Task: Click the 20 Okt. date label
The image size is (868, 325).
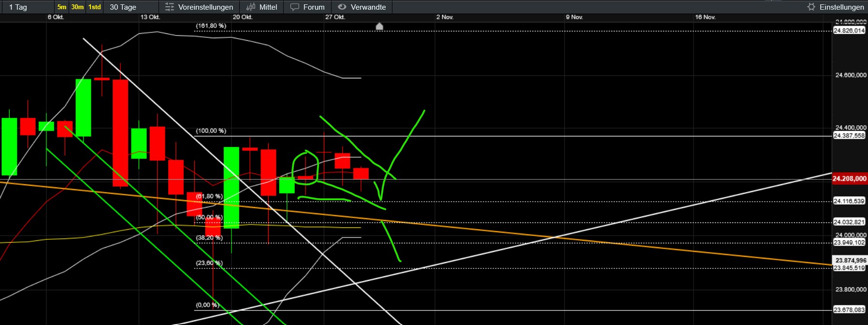Action: (x=243, y=17)
